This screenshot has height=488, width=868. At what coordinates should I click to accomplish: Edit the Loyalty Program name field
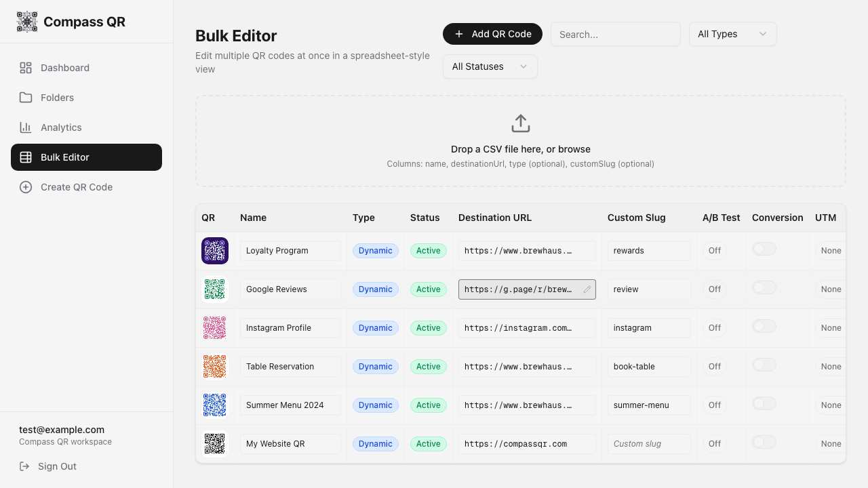[x=290, y=251]
